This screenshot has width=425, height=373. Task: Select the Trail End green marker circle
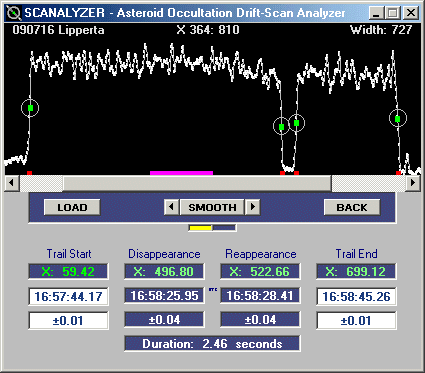coord(398,118)
